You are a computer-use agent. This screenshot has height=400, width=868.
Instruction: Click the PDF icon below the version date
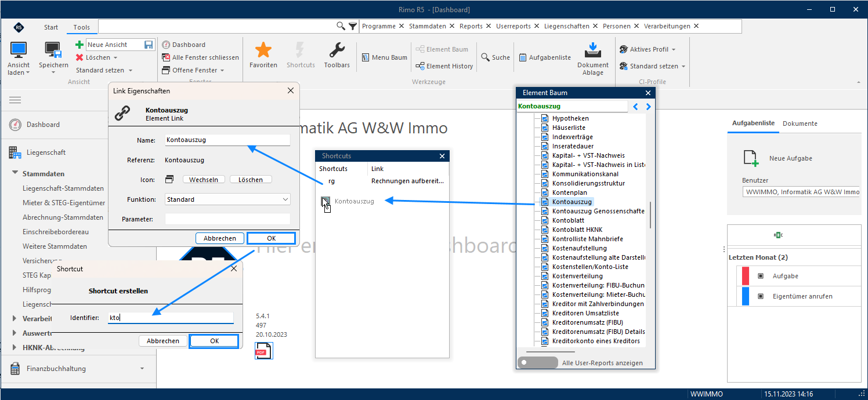[263, 351]
